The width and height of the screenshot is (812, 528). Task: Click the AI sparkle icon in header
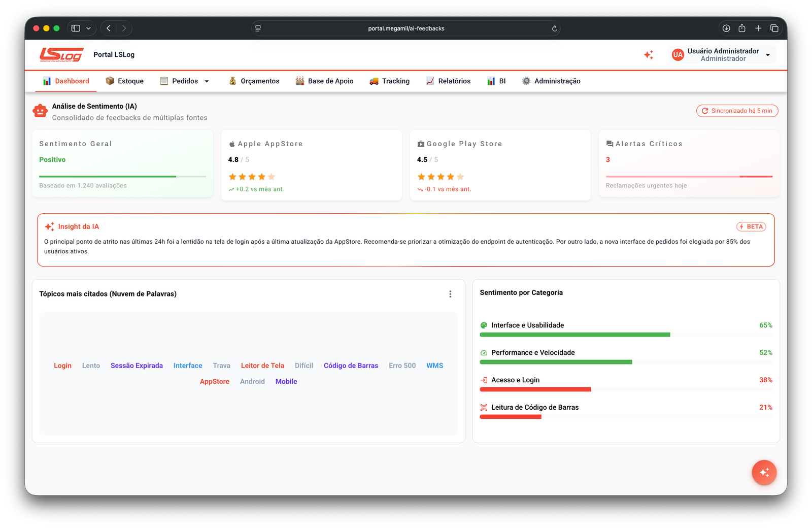pyautogui.click(x=649, y=55)
